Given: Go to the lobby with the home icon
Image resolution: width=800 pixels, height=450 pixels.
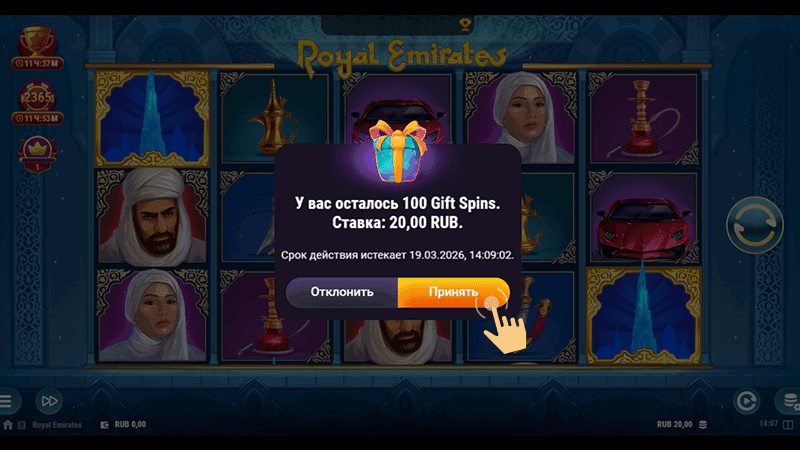Looking at the screenshot, I should tap(8, 424).
